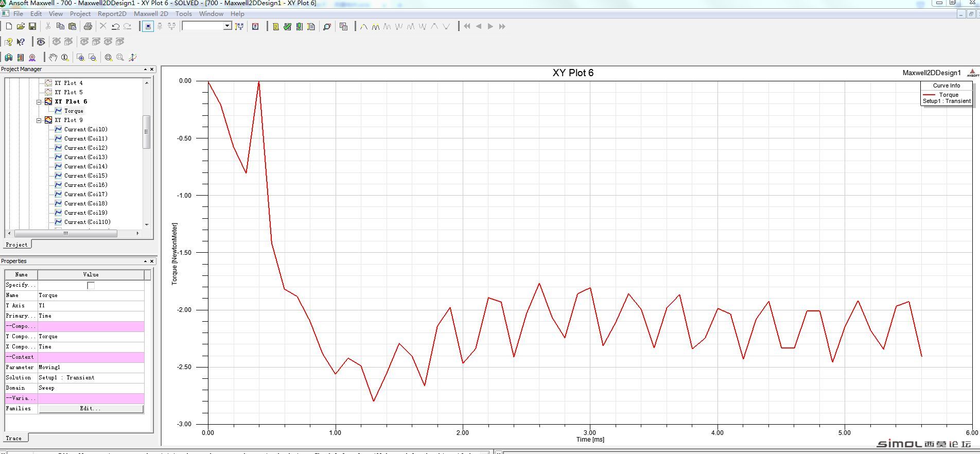The image size is (980, 454).
Task: Click the double-peak yellow curve marker icon
Action: (x=376, y=26)
